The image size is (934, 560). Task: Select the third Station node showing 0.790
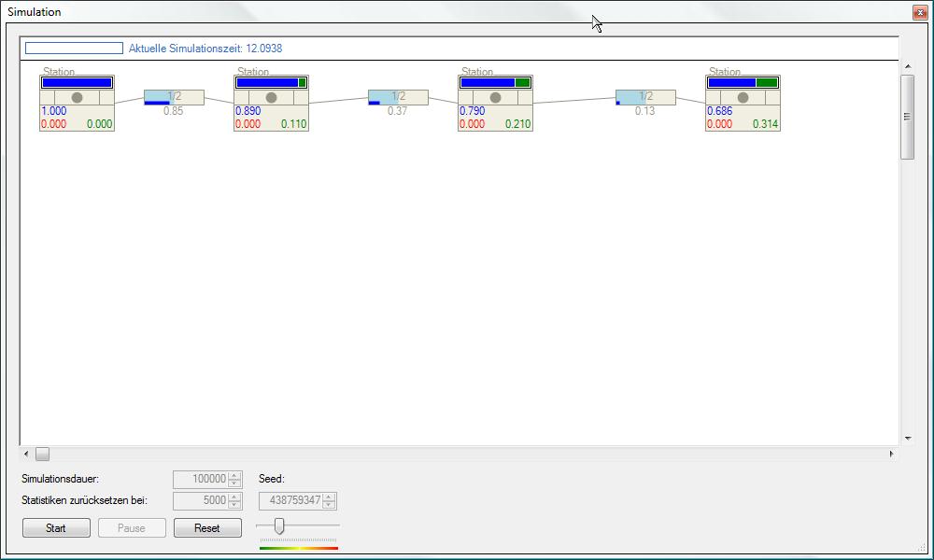tap(495, 104)
